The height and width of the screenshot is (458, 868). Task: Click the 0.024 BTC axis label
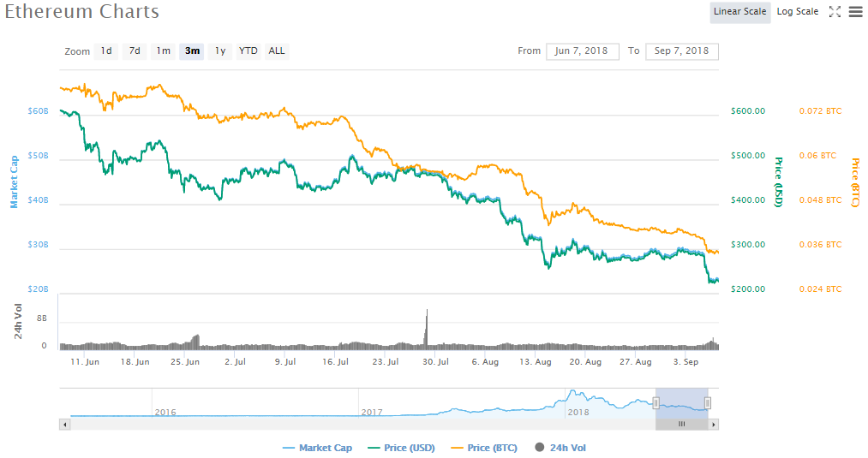tap(820, 289)
